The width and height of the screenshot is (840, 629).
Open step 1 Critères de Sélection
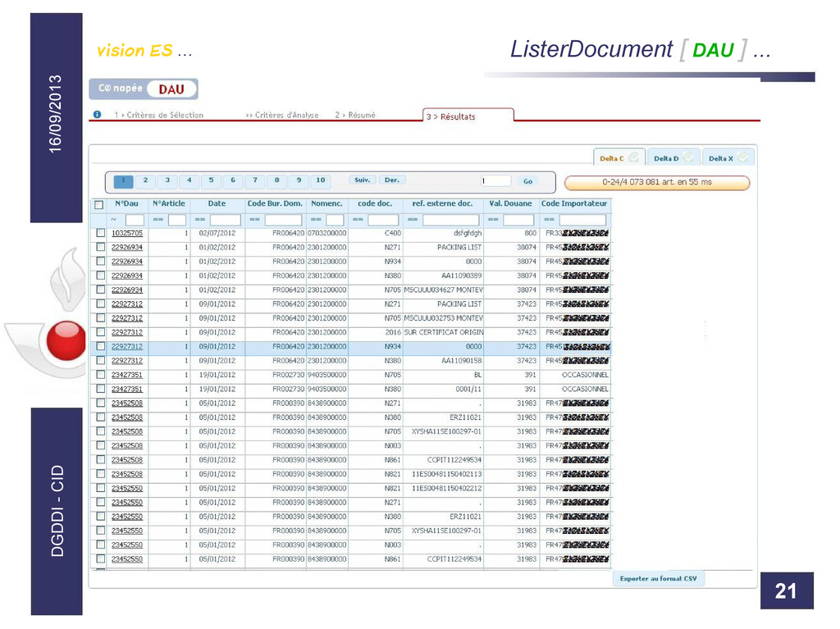pos(158,115)
